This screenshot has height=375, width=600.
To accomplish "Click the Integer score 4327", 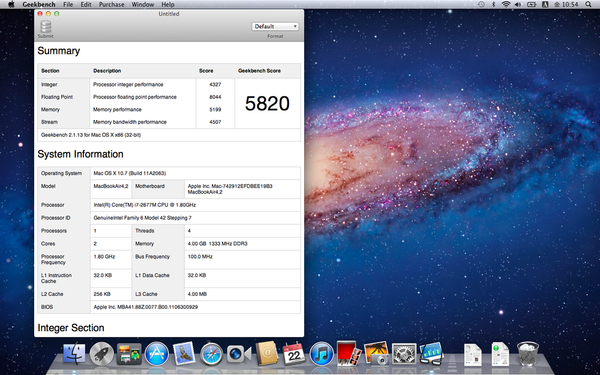I will coord(215,85).
